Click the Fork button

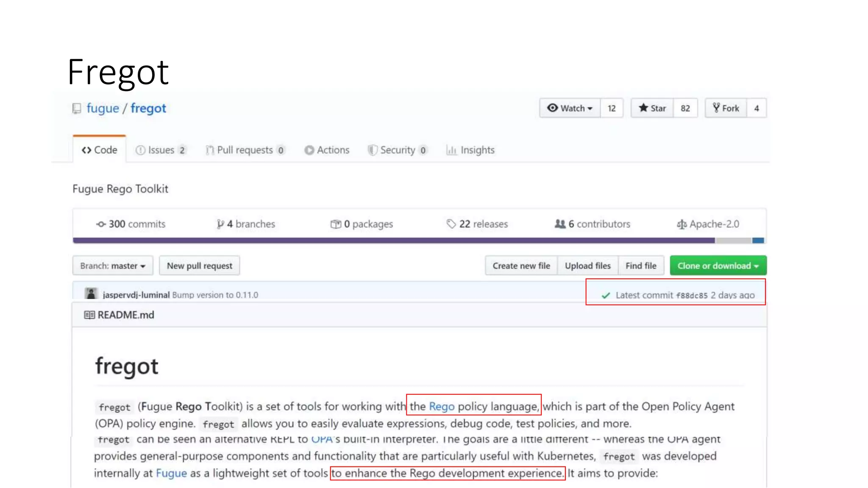click(726, 108)
